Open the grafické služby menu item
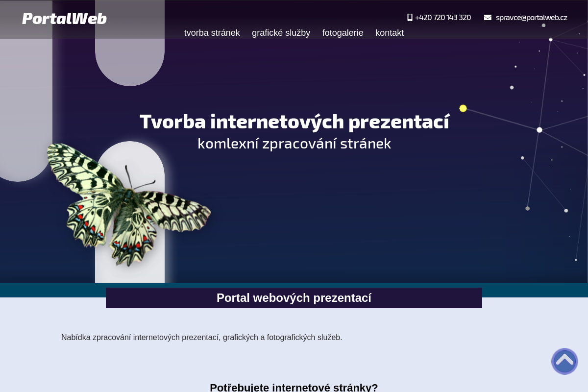Viewport: 588px width, 392px height. (x=281, y=33)
